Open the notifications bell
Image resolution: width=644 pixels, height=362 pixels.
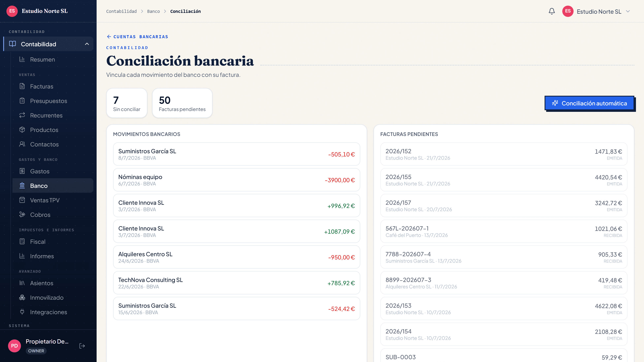(x=552, y=11)
